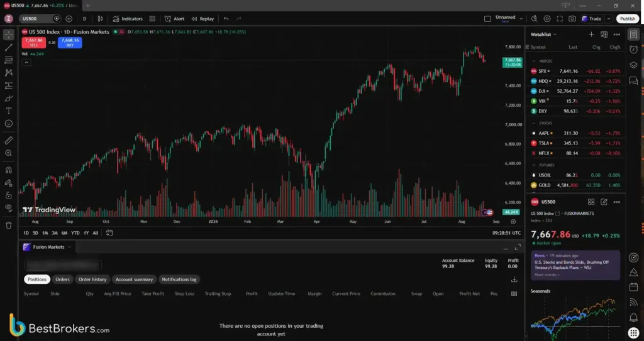The image size is (644, 341).
Task: Open the D interval selector
Action: [85, 19]
